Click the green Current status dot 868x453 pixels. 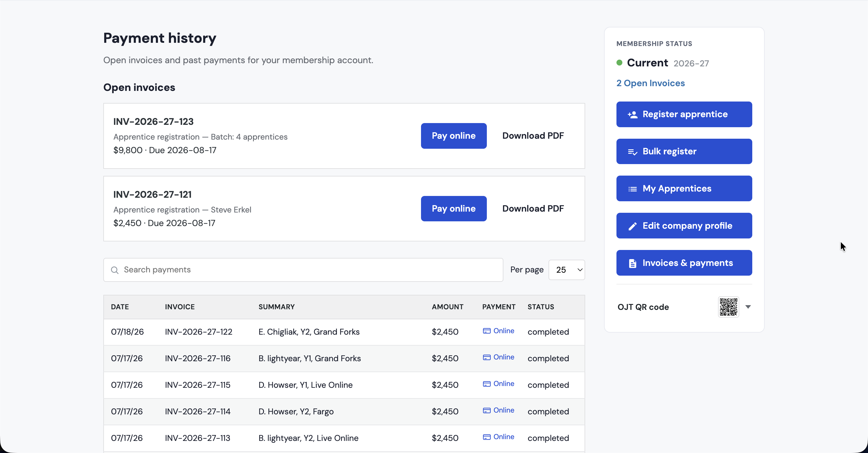619,63
